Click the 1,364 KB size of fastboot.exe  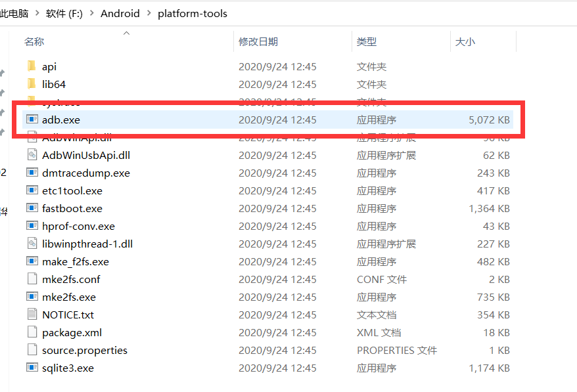coord(489,209)
